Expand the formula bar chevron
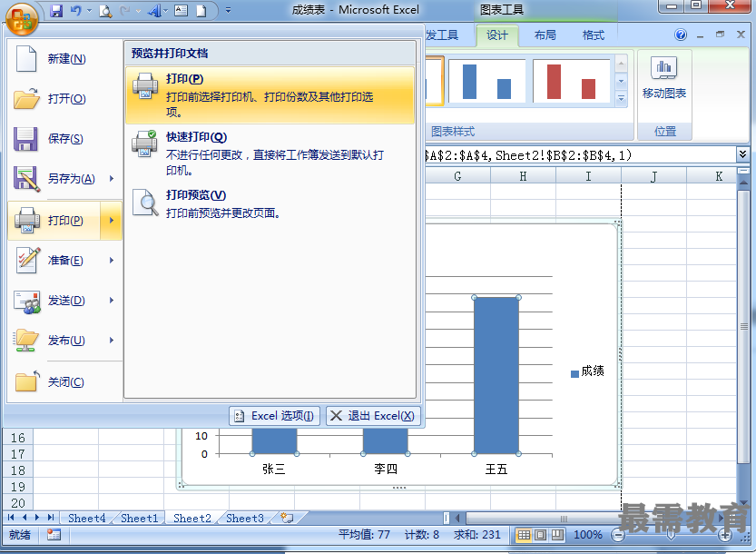The image size is (756, 554). 742,155
